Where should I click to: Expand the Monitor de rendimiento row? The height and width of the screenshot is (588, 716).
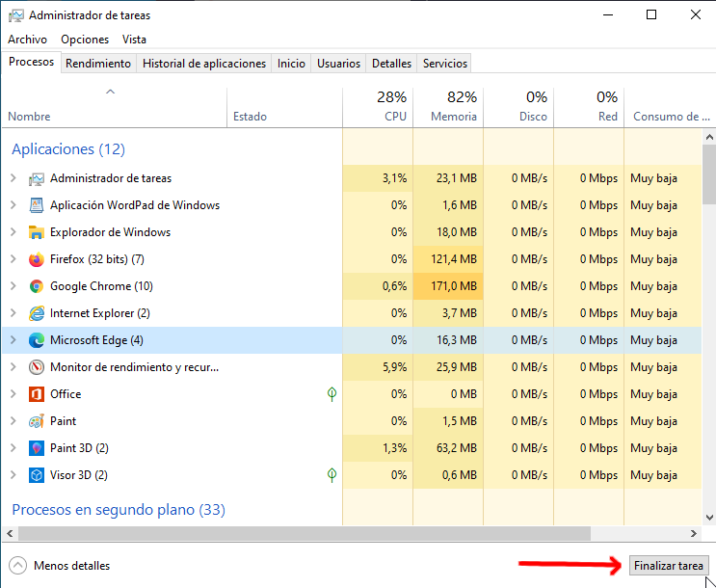tap(13, 367)
